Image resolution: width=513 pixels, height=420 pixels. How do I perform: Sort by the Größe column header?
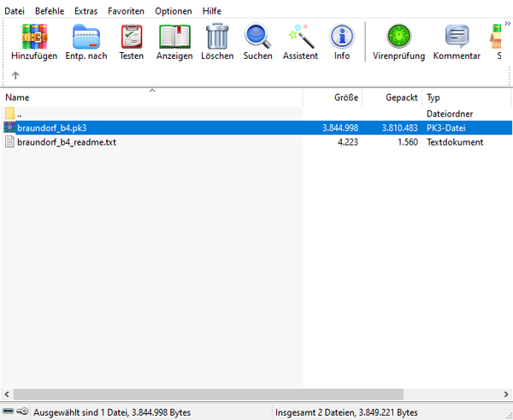click(333, 98)
